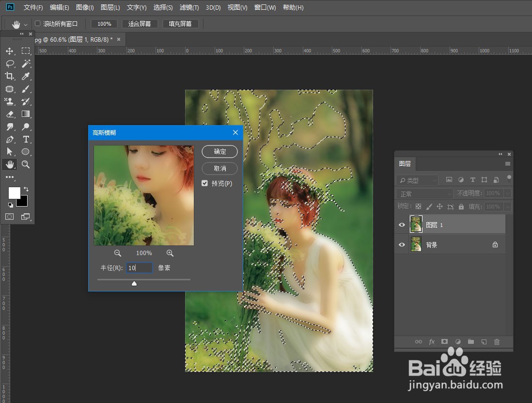Toggle lock image pixels brush icon

click(429, 207)
